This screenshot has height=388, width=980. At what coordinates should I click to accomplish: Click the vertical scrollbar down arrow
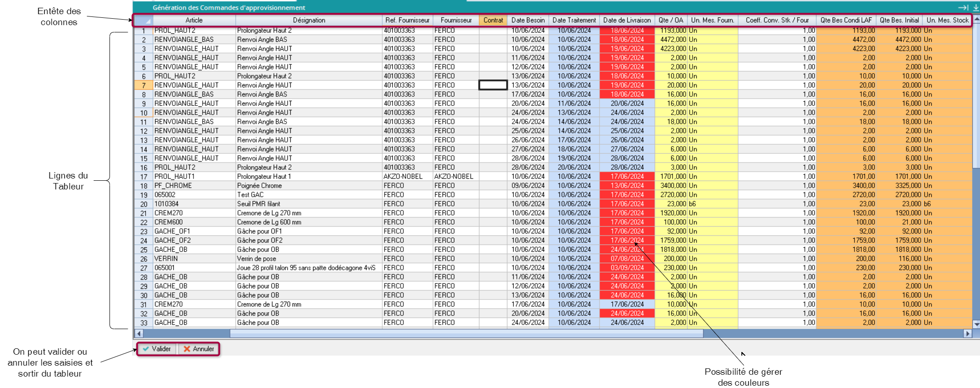976,325
